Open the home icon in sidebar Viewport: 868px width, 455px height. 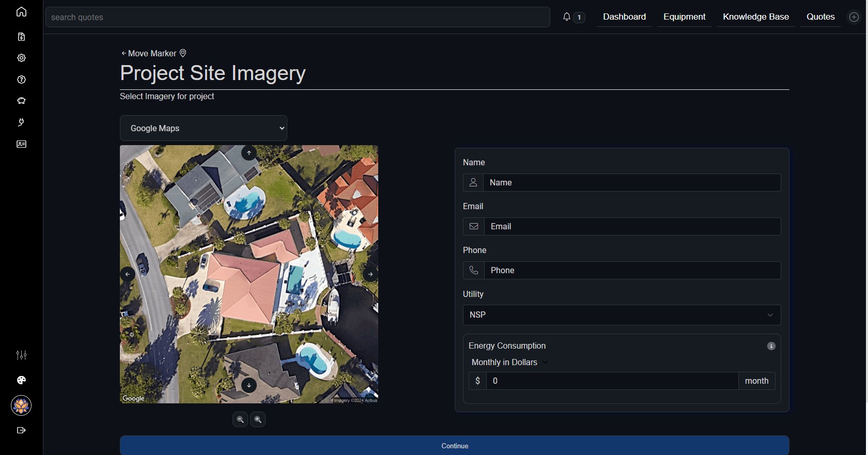pyautogui.click(x=21, y=12)
